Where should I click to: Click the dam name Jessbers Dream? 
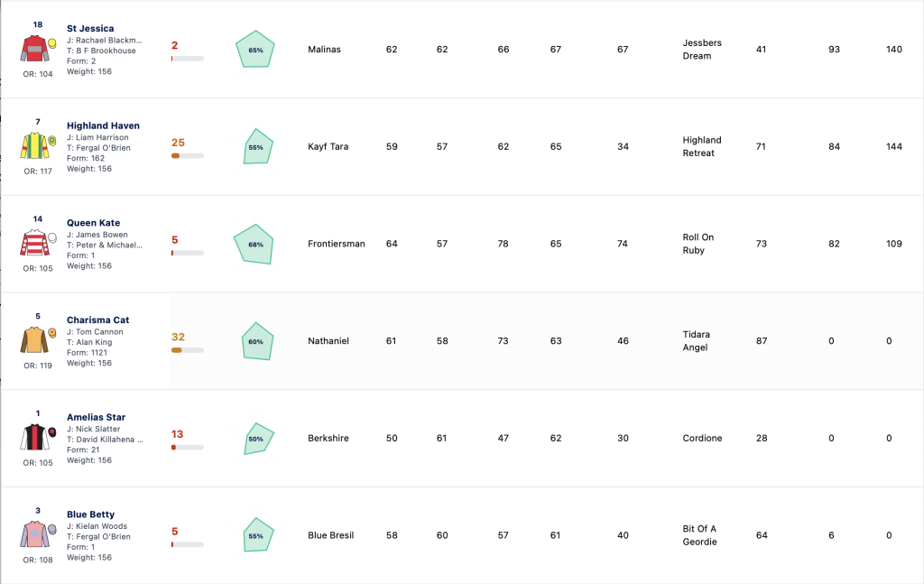click(702, 50)
